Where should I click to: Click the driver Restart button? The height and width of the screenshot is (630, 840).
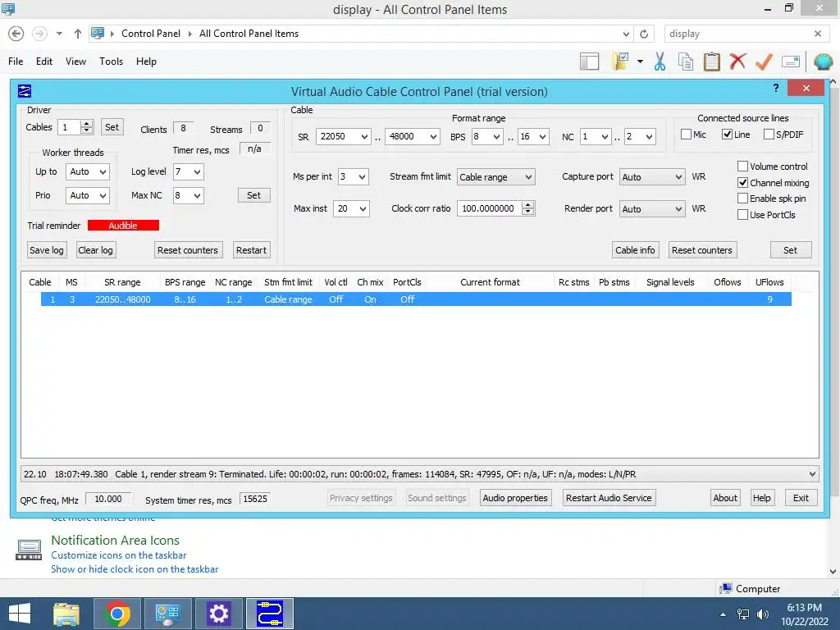pyautogui.click(x=251, y=250)
